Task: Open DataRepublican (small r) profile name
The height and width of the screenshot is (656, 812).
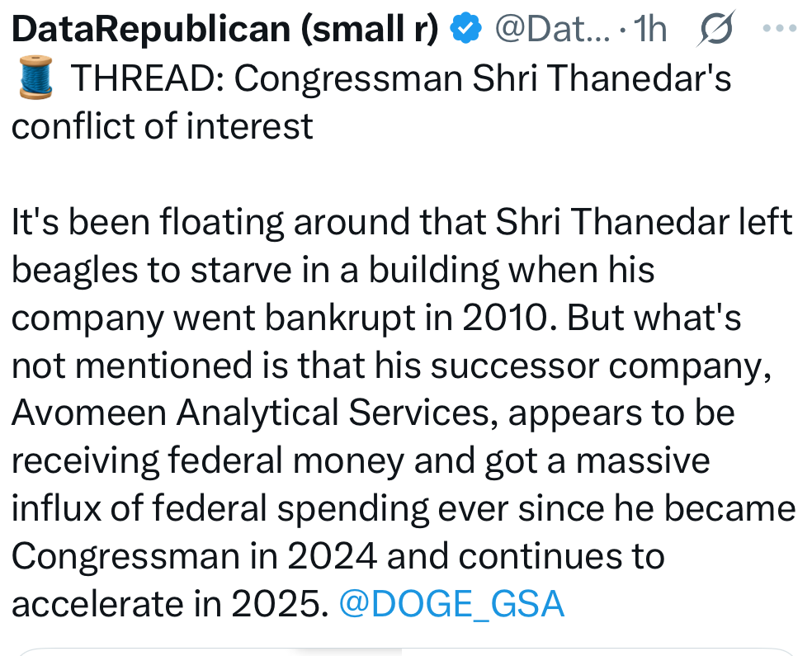Action: [224, 30]
